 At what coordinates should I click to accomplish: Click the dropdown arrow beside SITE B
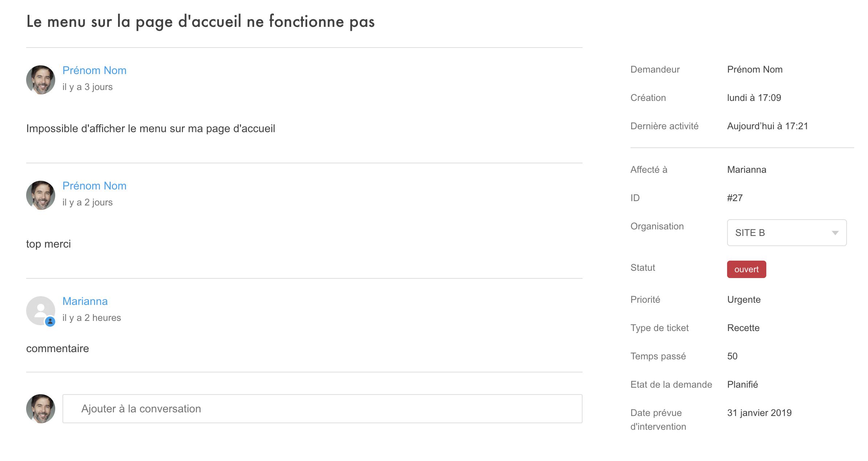835,233
